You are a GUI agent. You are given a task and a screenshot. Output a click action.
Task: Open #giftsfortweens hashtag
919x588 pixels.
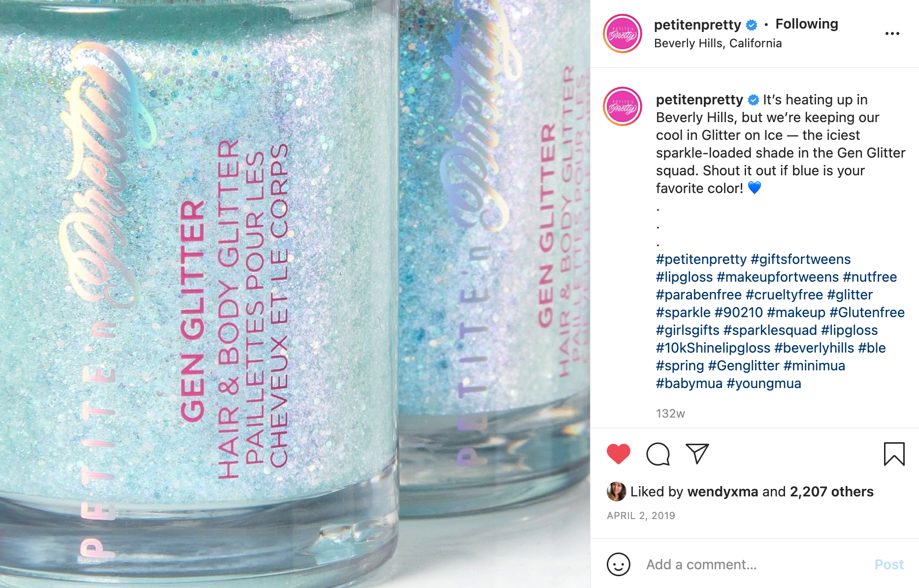tap(800, 259)
